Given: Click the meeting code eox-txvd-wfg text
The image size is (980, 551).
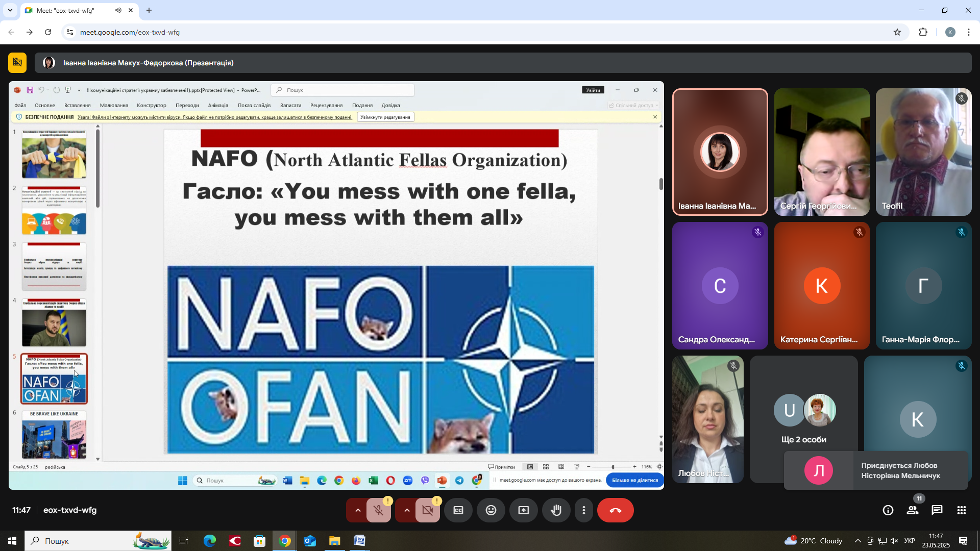Looking at the screenshot, I should (70, 510).
